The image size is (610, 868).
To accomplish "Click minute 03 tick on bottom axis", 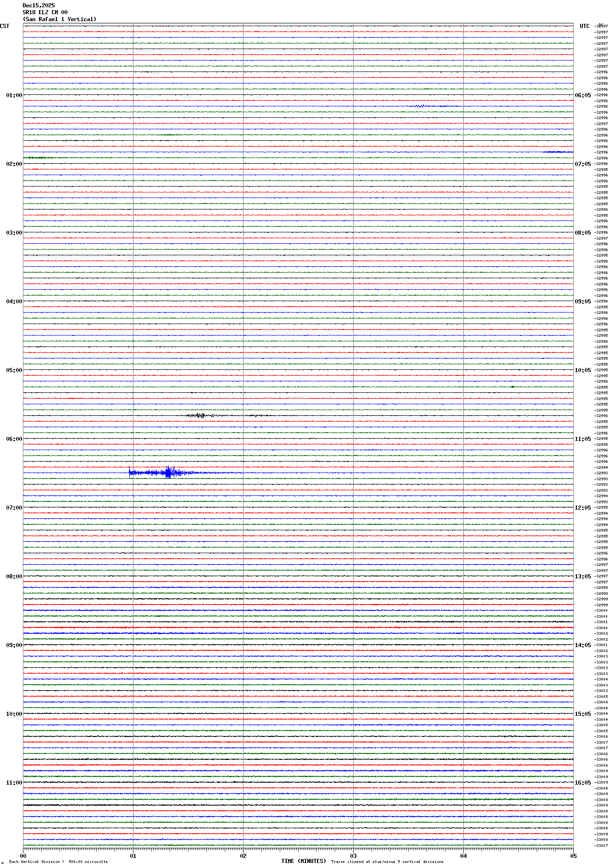I will pos(353,856).
